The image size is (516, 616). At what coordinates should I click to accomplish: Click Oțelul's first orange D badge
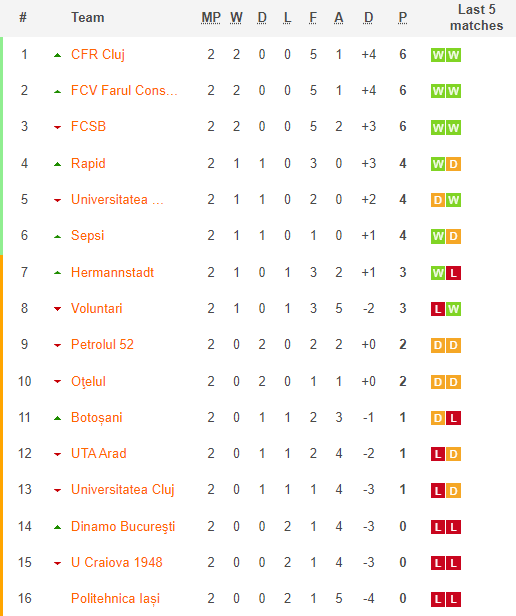[438, 382]
